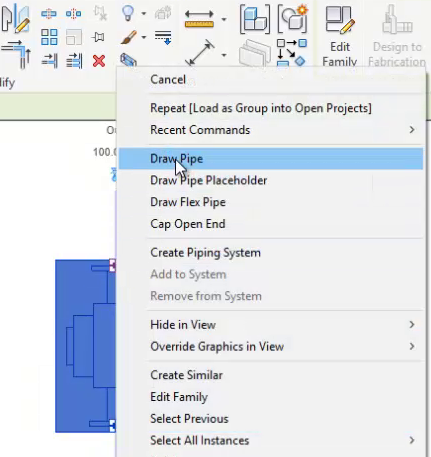Select the Mirror Draw Axis tool
Viewport: 431px width, 457px height.
coord(15,19)
